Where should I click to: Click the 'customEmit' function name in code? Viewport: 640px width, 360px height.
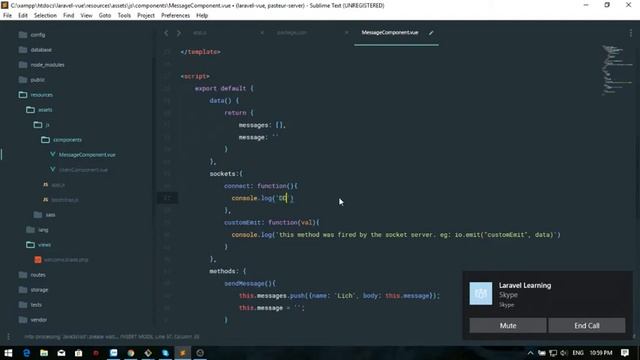(x=242, y=223)
